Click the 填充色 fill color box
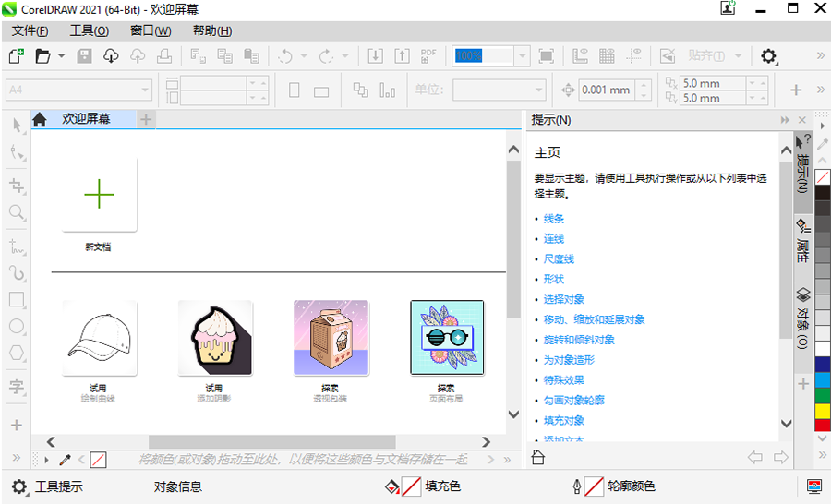 pyautogui.click(x=411, y=486)
